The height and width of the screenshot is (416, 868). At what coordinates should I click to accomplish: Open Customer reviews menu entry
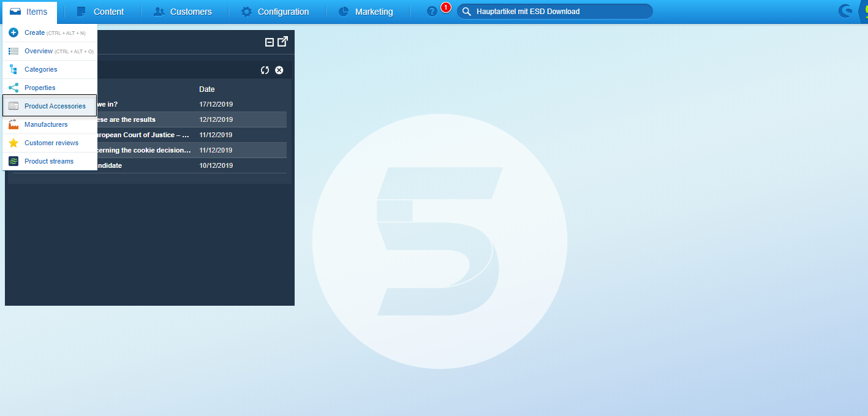(x=50, y=143)
